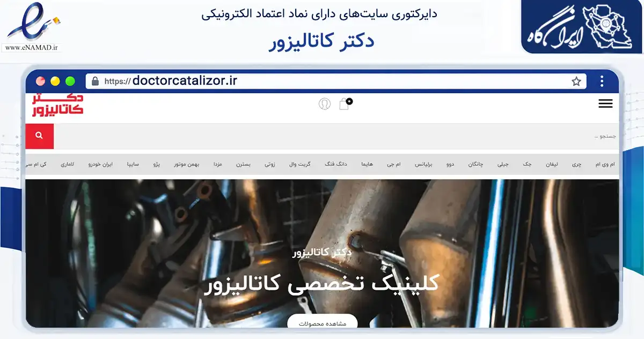Open the چری category
This screenshot has width=644, height=339.
coord(576,164)
